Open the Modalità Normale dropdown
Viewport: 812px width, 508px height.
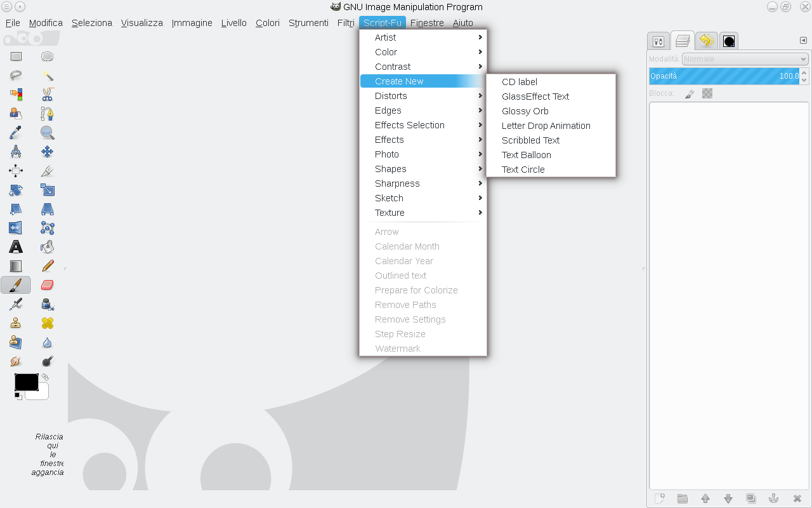coord(745,59)
